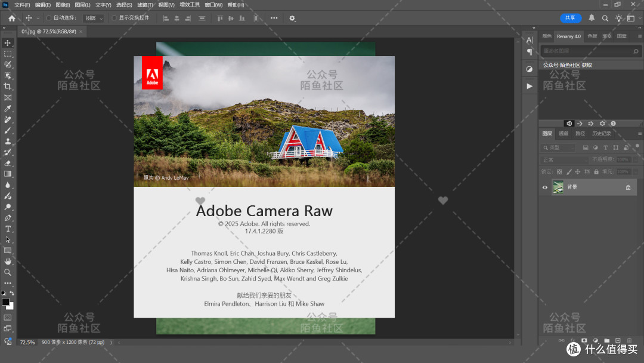Toggle the lock all padlock button

[596, 171]
